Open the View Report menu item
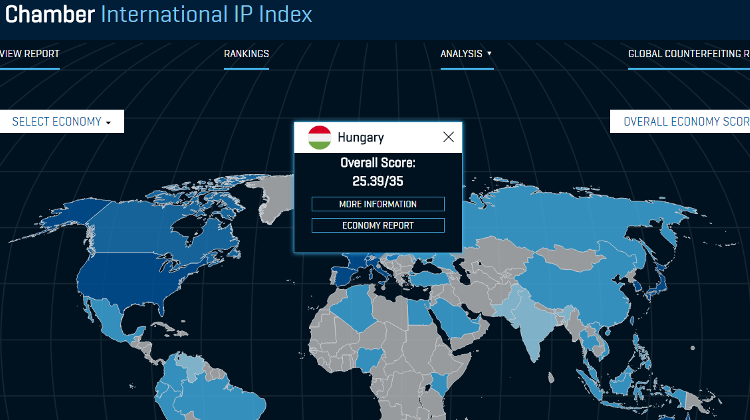 point(29,54)
